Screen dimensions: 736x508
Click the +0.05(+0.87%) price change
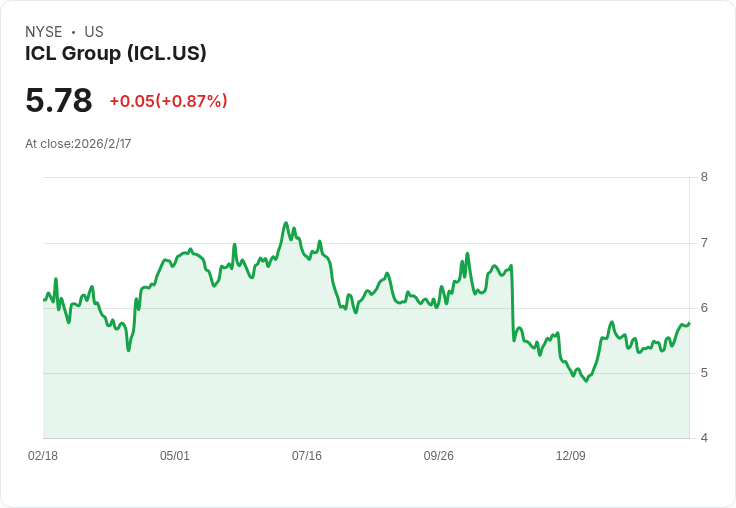[x=168, y=101]
